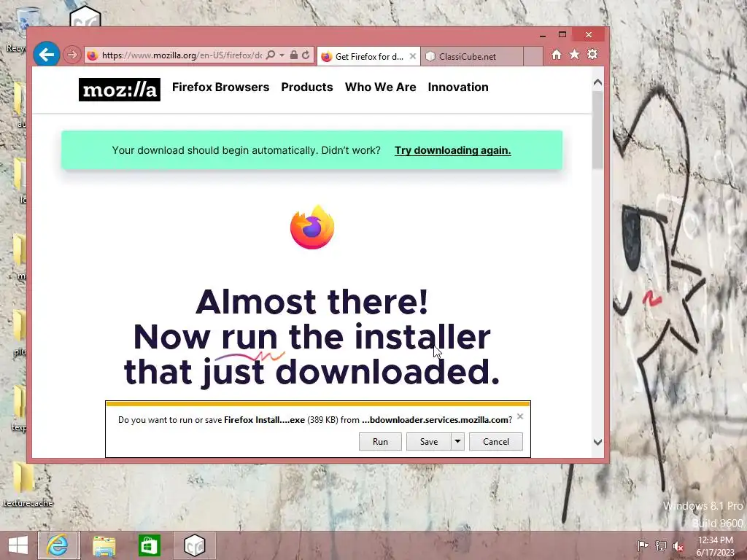Viewport: 747px width, 560px height.
Task: Click the Mozilla logo
Action: click(x=120, y=90)
